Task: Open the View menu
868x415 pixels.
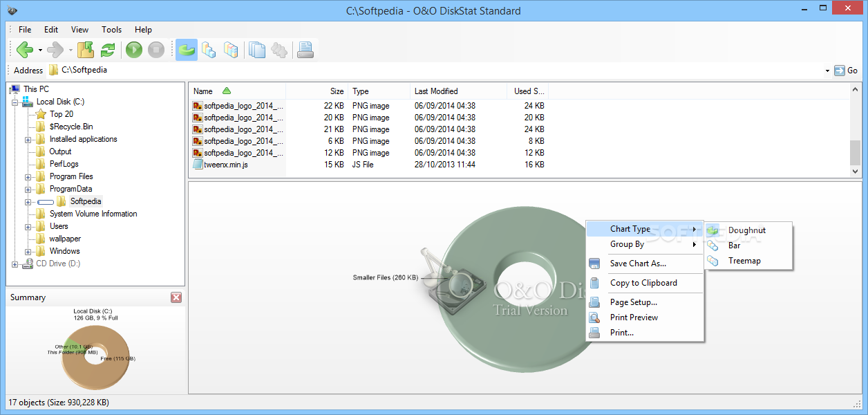Action: 79,30
